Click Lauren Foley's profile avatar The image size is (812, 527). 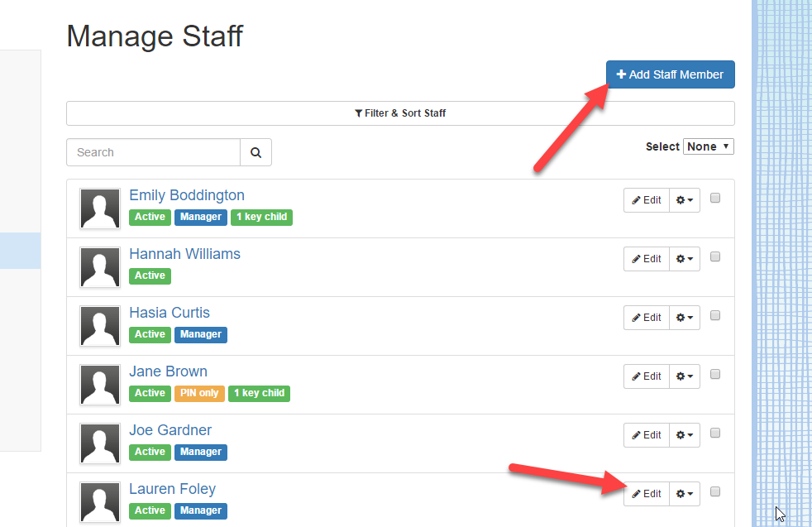pyautogui.click(x=100, y=502)
